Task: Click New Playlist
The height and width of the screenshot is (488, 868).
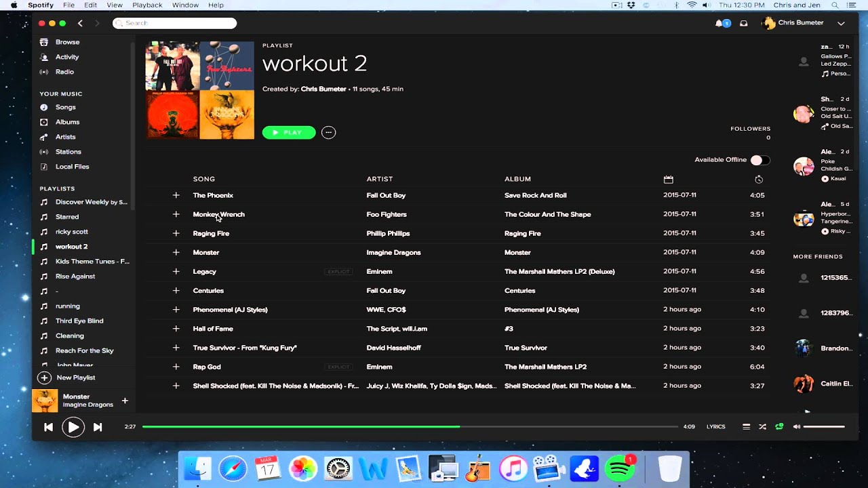Action: (68, 378)
